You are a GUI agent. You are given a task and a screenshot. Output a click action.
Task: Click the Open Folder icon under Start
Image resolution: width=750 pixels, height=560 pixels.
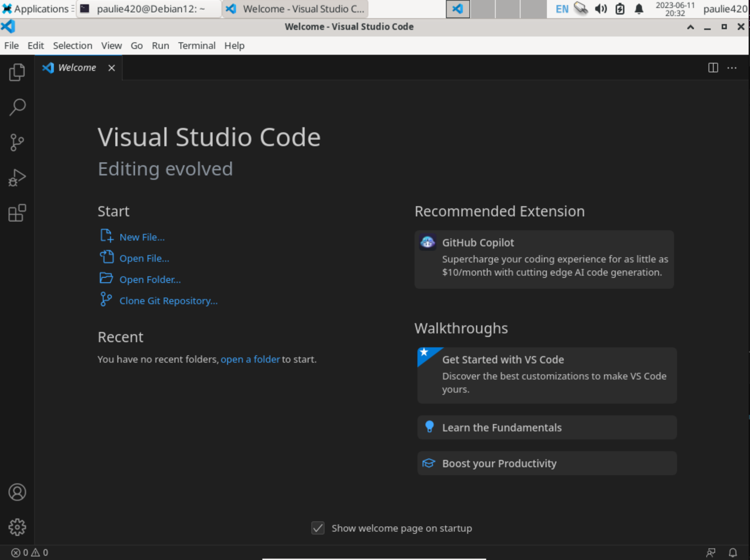106,278
